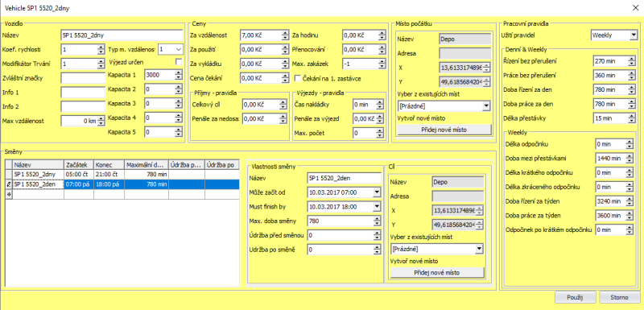
Task: Click the Info 1 input field
Action: [x=83, y=92]
